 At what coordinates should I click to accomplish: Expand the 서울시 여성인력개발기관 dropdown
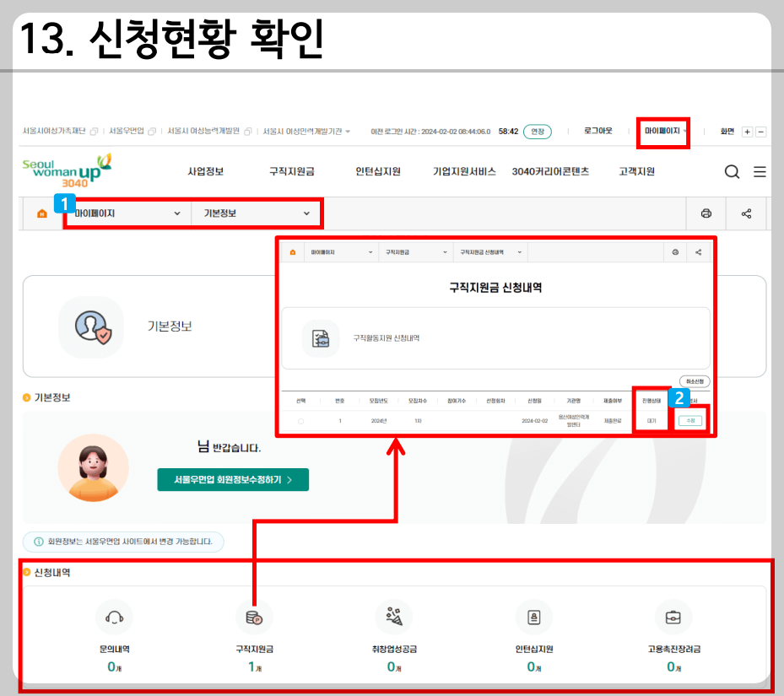point(305,132)
